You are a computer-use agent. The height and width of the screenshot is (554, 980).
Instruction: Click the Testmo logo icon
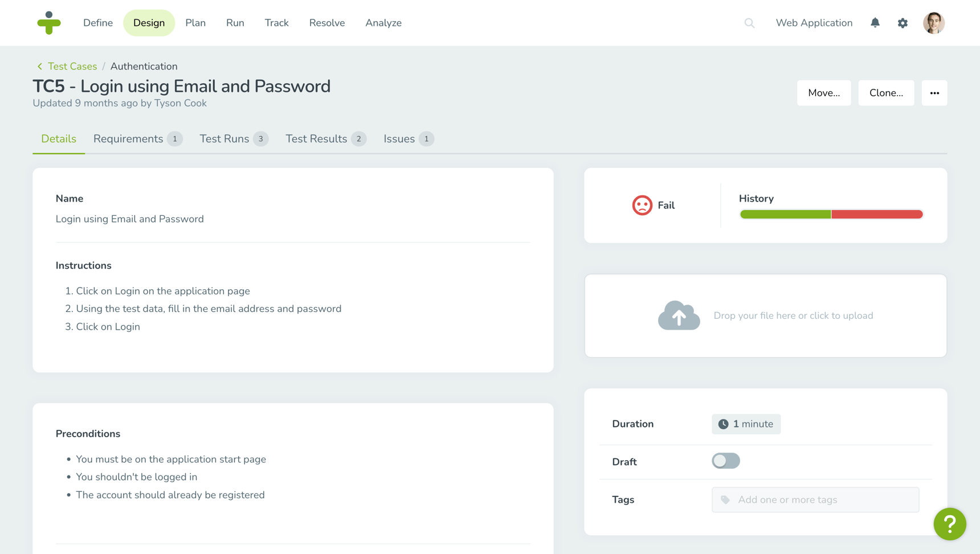point(49,23)
